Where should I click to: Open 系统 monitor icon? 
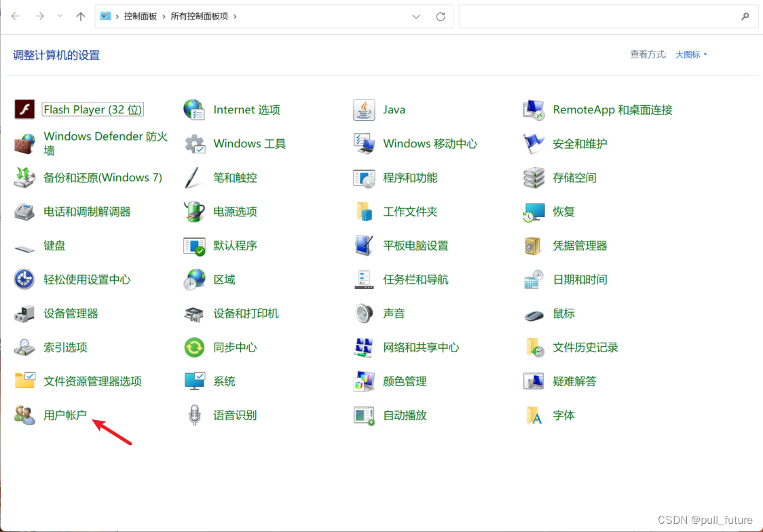(x=194, y=381)
